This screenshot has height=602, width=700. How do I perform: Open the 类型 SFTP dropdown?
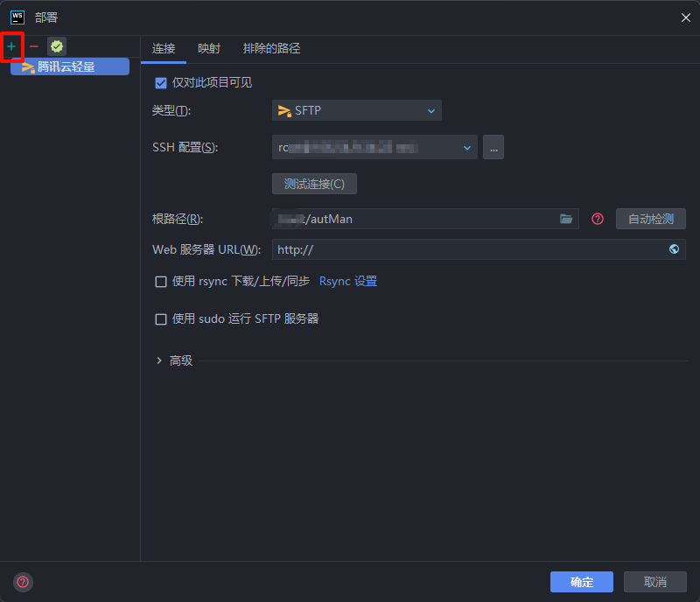point(356,110)
